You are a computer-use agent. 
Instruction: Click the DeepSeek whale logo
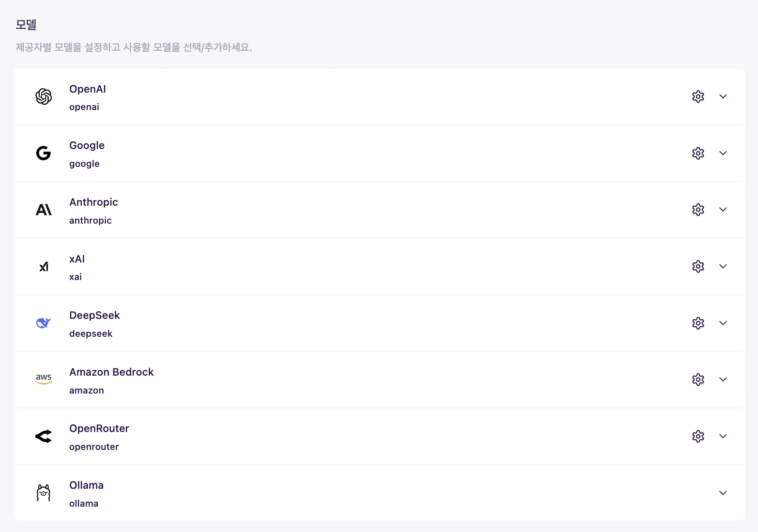[43, 323]
